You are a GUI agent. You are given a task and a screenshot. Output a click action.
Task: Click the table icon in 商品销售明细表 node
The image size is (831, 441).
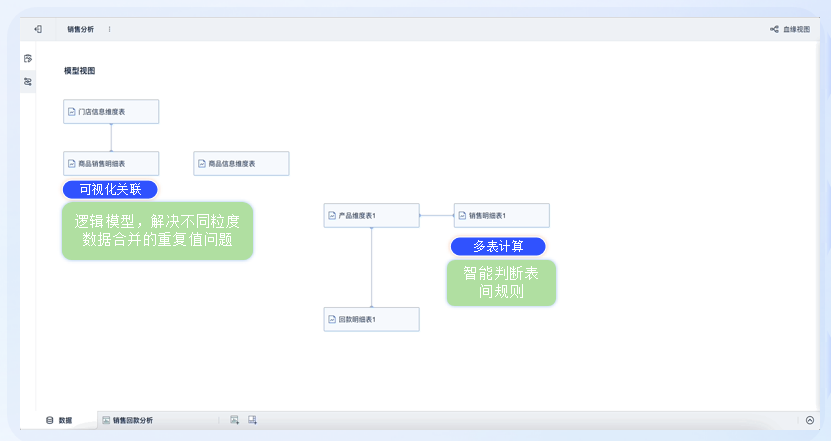coord(72,164)
